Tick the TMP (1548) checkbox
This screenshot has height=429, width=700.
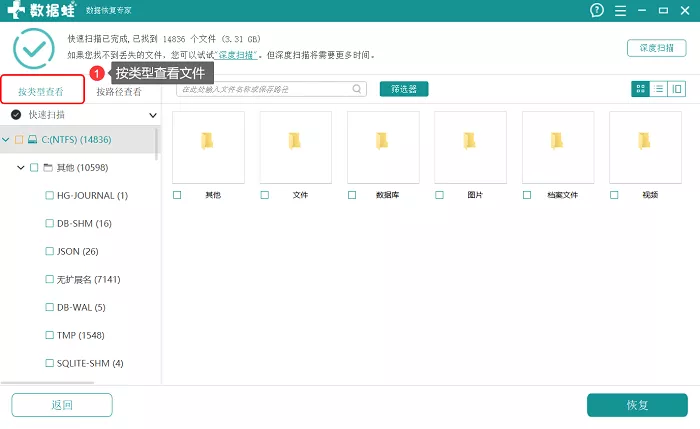[x=50, y=335]
